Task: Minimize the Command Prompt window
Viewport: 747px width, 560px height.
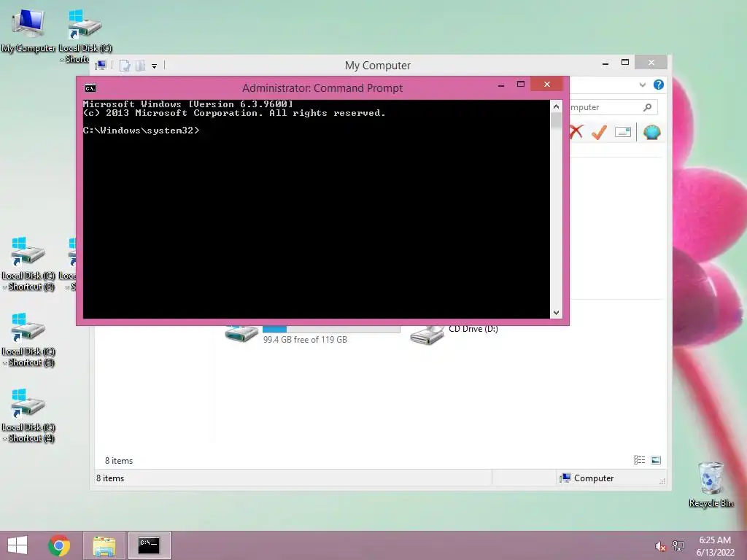Action: pyautogui.click(x=501, y=85)
